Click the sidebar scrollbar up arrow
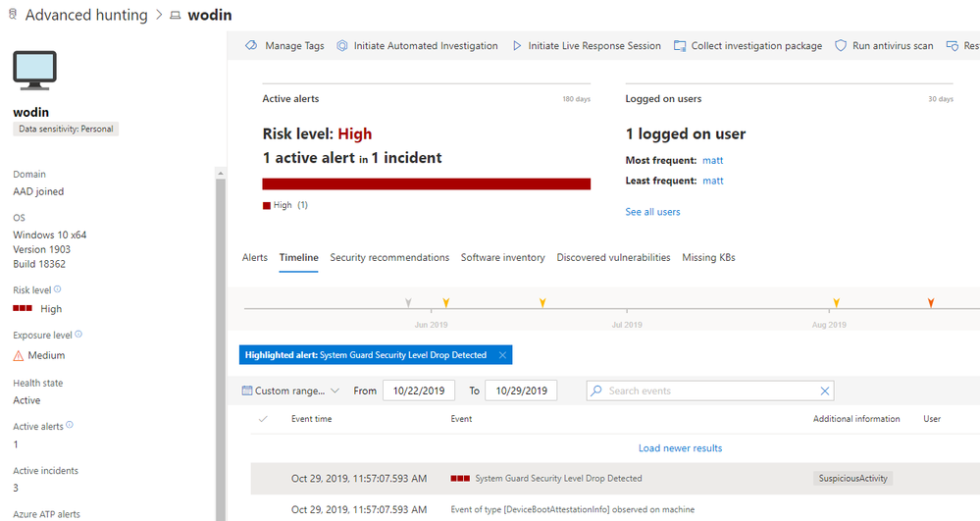 point(220,173)
